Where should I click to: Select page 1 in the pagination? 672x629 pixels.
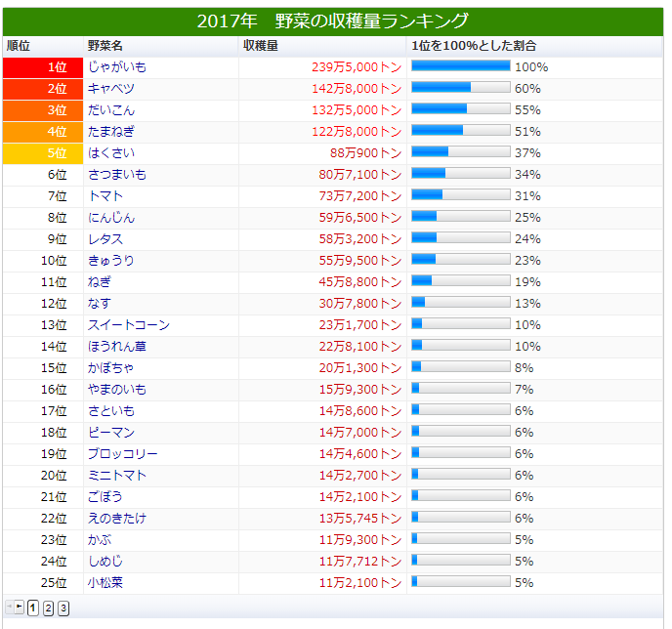(33, 608)
